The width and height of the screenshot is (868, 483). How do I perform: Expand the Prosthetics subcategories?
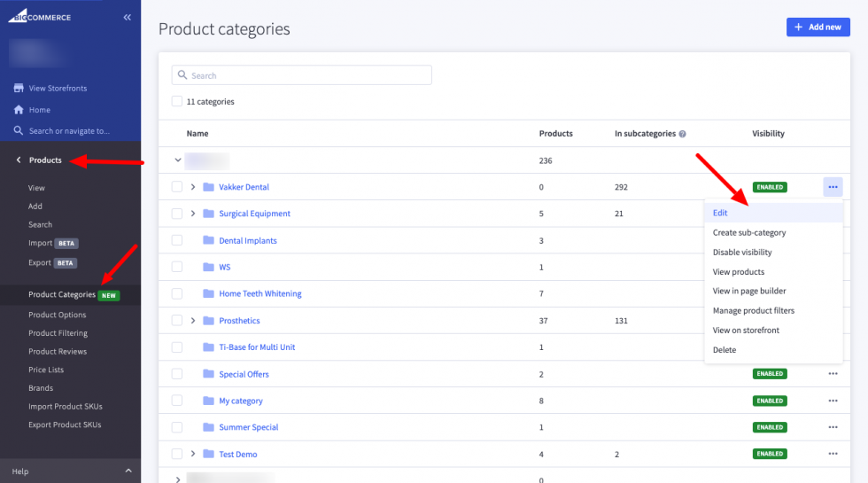193,321
